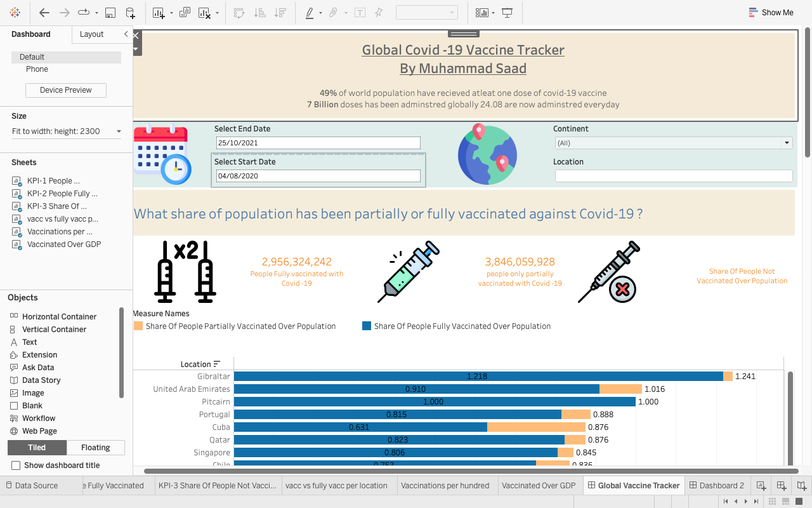Screen dimensions: 812x508
Task: Click the undo back arrow icon
Action: tap(44, 13)
